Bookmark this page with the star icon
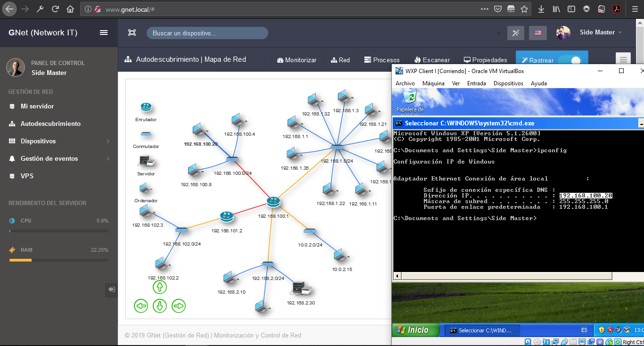The image size is (644, 346). (524, 9)
